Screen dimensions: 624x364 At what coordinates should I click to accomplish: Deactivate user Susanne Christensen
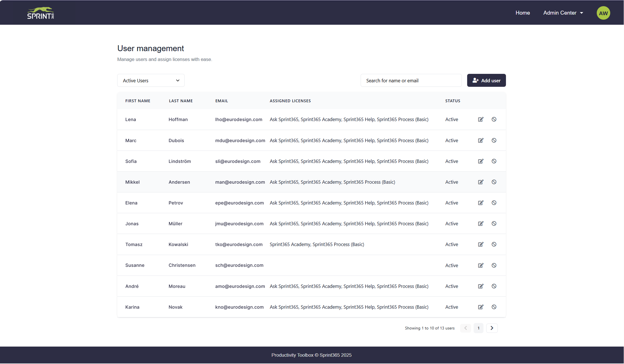click(x=494, y=265)
